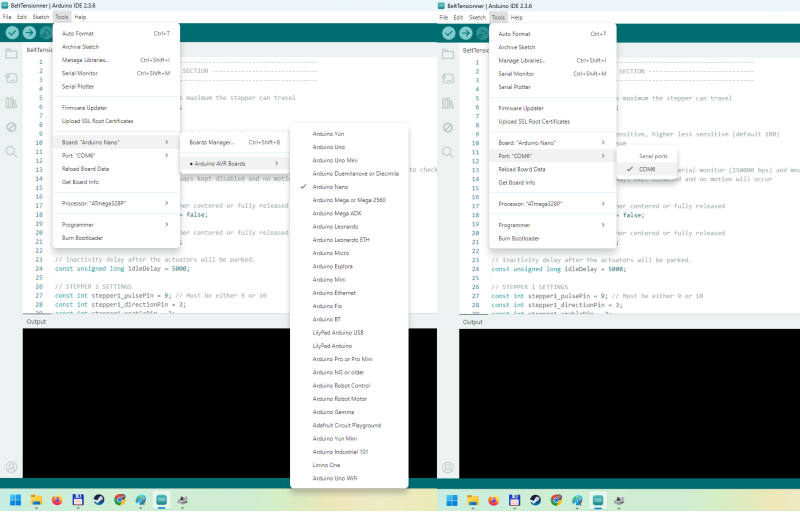800x521 pixels.
Task: Expand Programmer submenu in left window
Action: (116, 225)
